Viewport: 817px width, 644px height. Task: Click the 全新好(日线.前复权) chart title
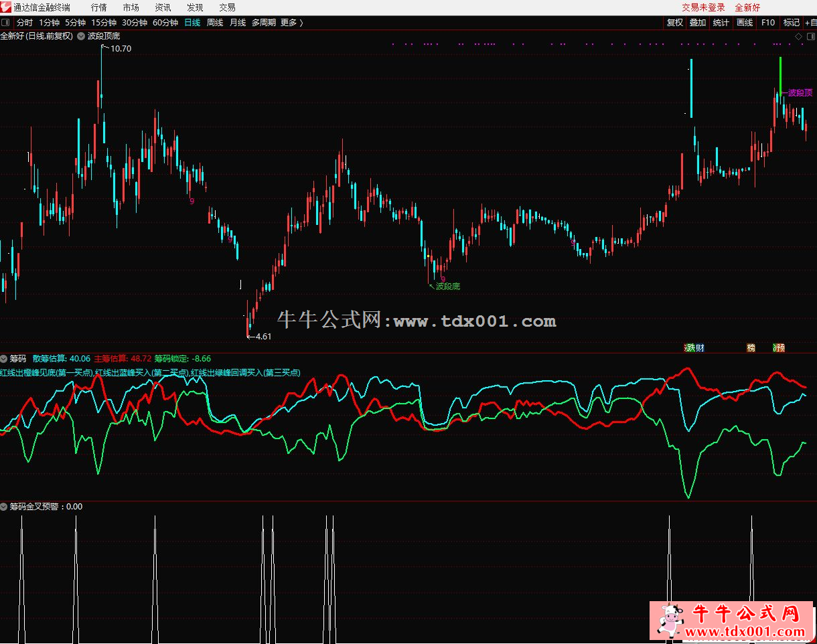(37, 36)
